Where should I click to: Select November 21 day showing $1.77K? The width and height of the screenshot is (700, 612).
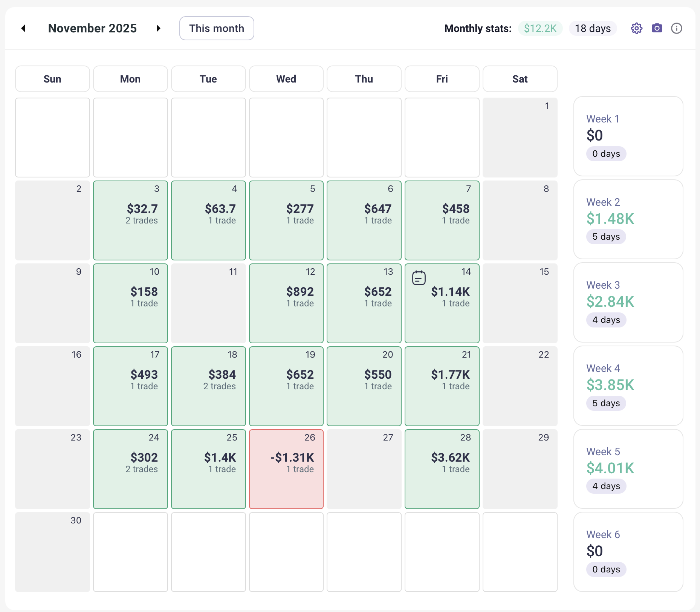(442, 386)
